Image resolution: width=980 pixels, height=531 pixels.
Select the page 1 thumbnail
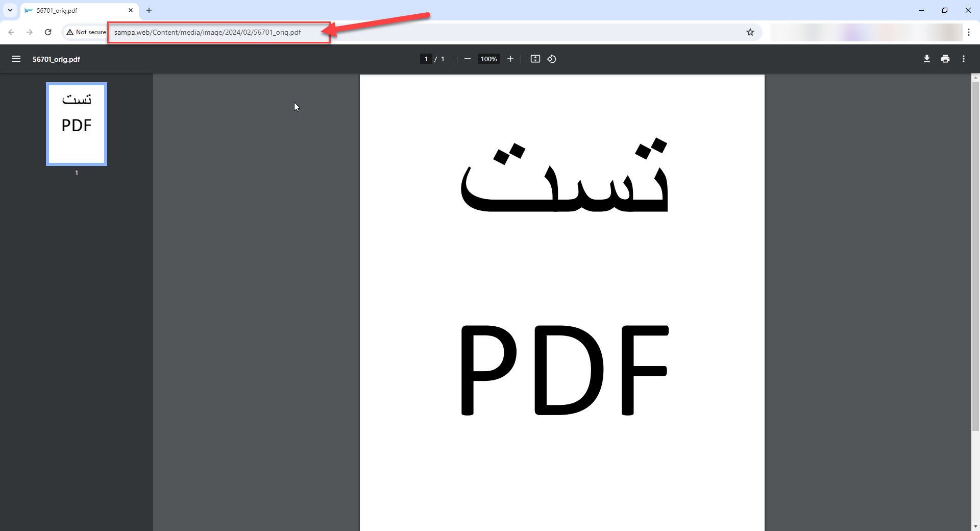tap(76, 124)
